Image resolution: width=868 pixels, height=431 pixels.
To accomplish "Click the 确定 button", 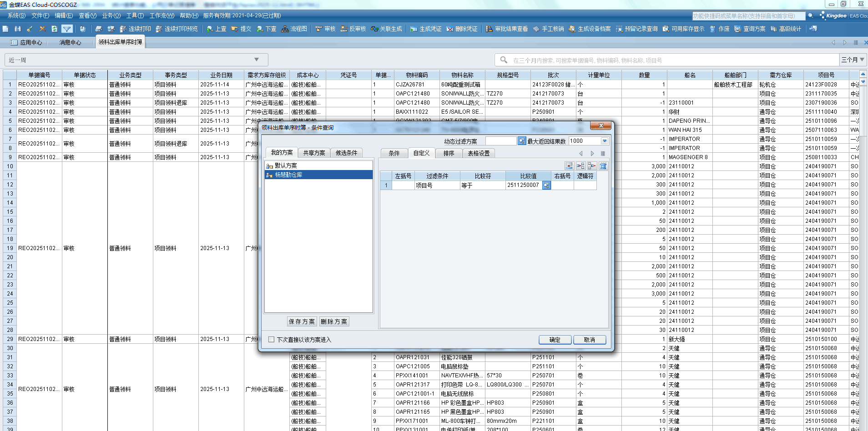I will [x=555, y=340].
